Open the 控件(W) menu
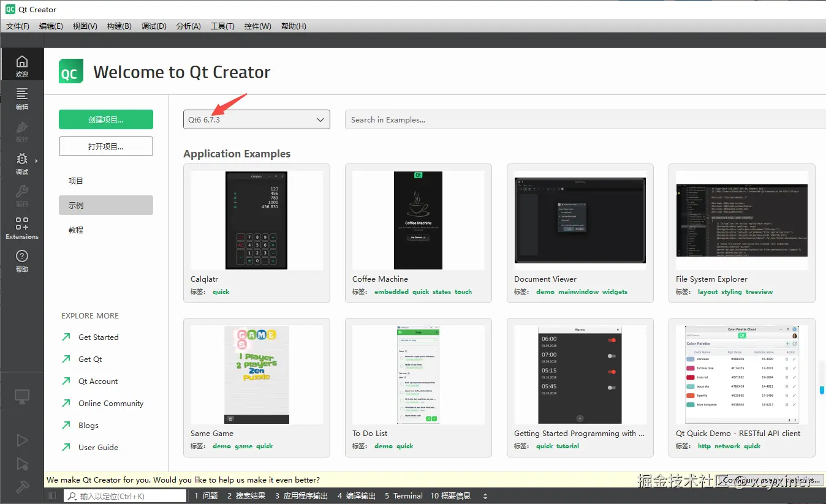Screen dimensions: 826x504 pyautogui.click(x=257, y=26)
